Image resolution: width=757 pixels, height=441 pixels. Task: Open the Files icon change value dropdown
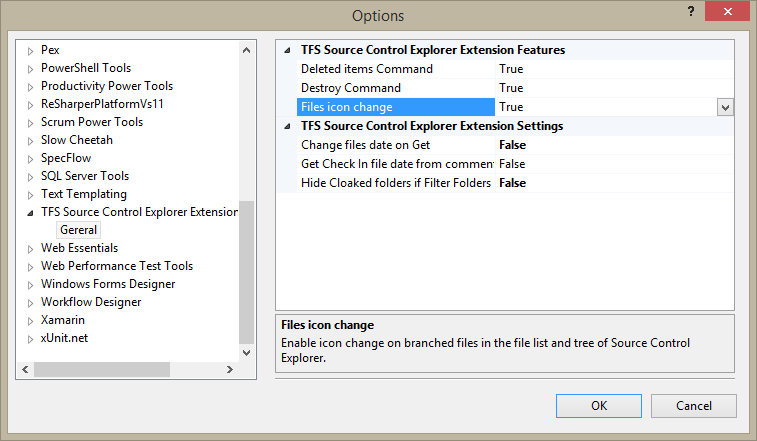click(x=725, y=107)
